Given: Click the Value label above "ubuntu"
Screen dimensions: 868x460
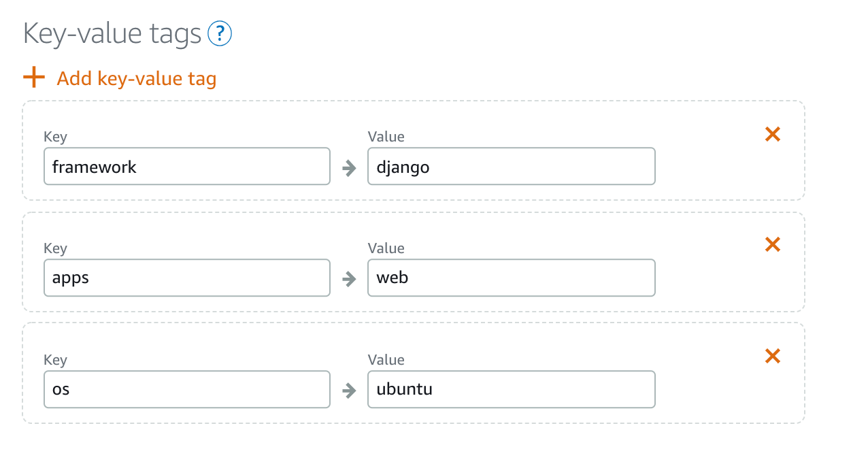Looking at the screenshot, I should pyautogui.click(x=386, y=360).
